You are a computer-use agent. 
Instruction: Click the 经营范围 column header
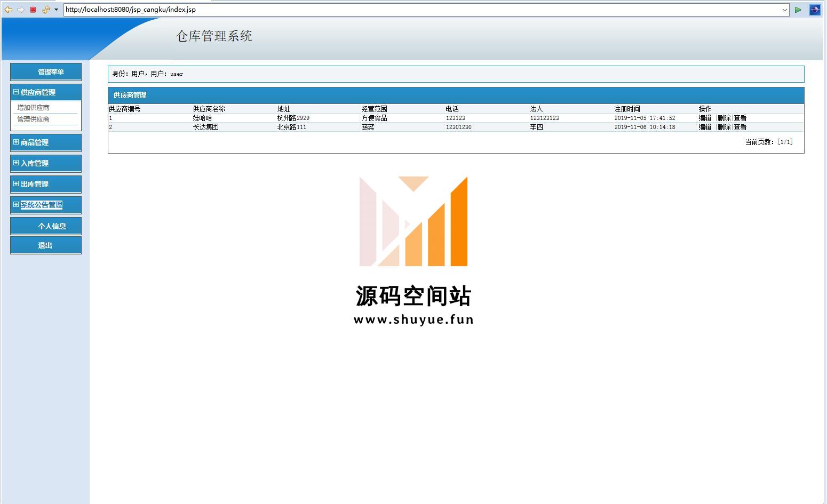[x=374, y=109]
